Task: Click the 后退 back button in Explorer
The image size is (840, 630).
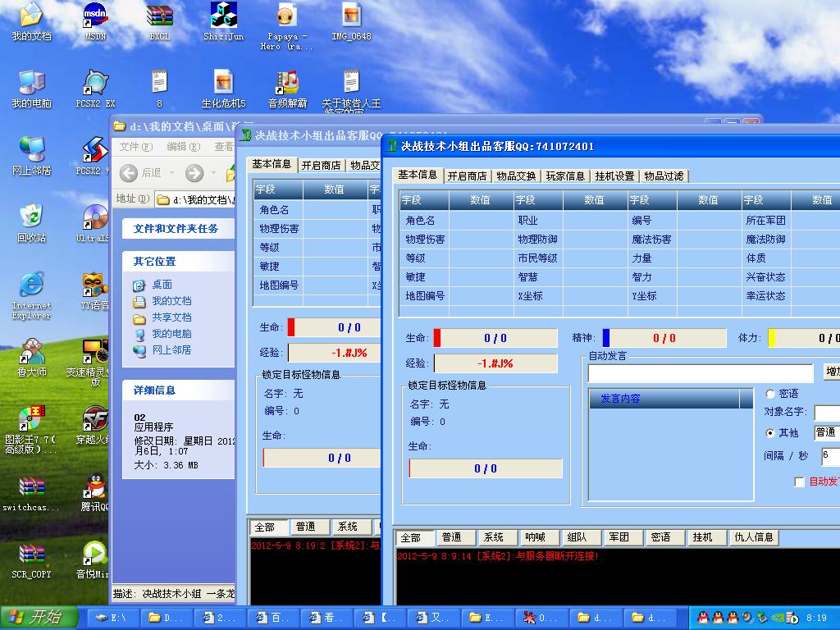Action: tap(141, 172)
